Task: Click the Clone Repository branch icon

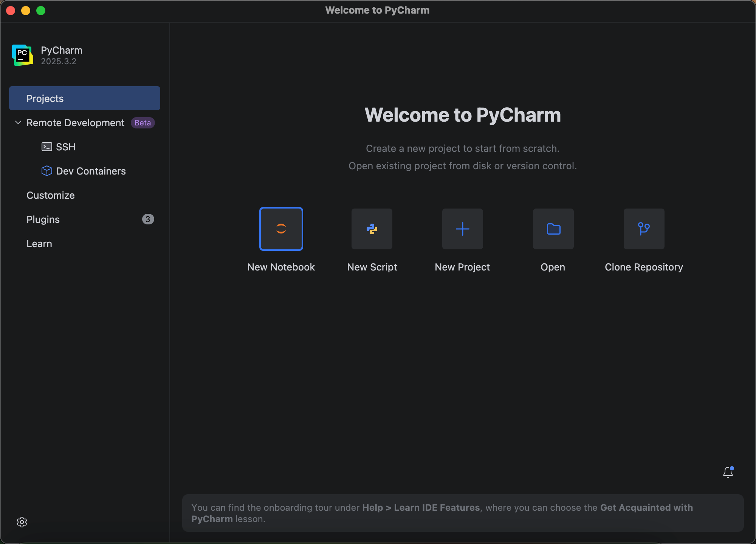Action: pyautogui.click(x=644, y=229)
